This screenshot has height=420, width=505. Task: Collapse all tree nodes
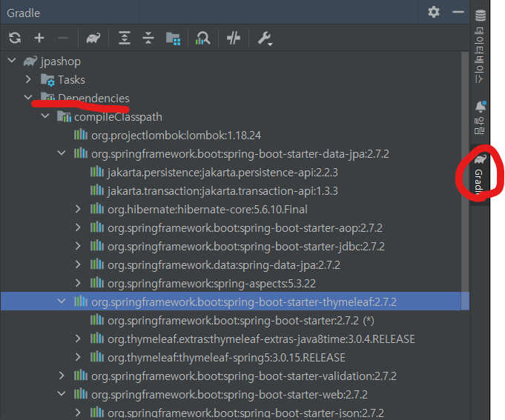point(148,38)
